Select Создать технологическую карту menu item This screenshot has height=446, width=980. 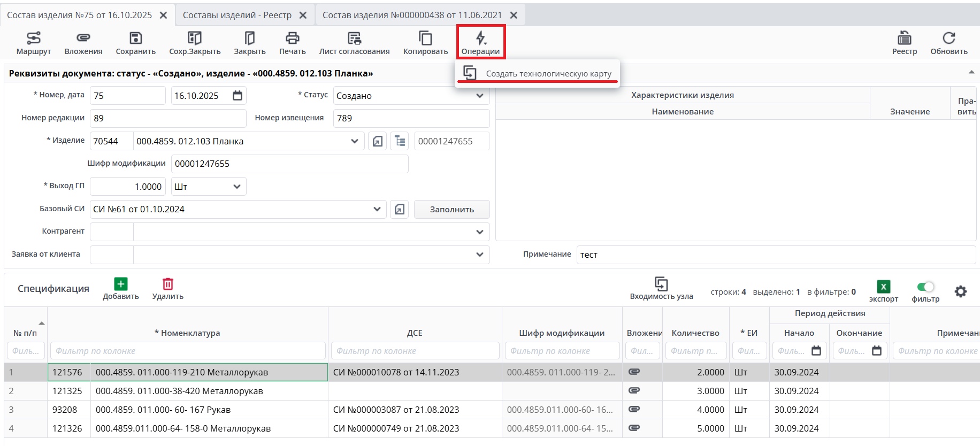[548, 74]
